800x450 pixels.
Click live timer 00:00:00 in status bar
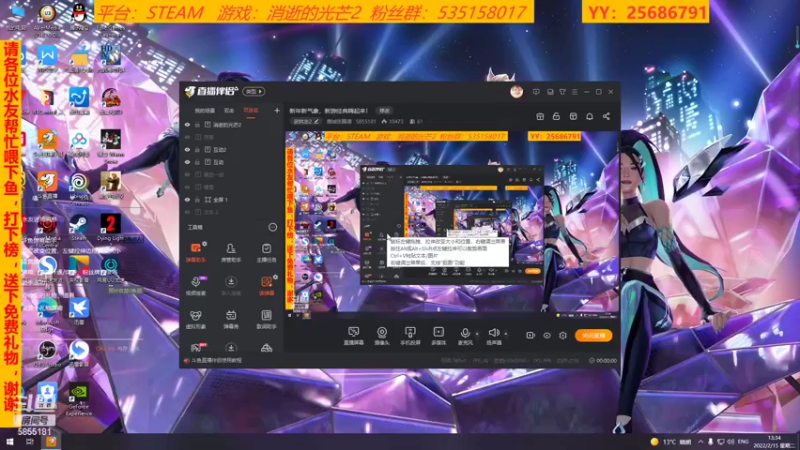pyautogui.click(x=603, y=360)
